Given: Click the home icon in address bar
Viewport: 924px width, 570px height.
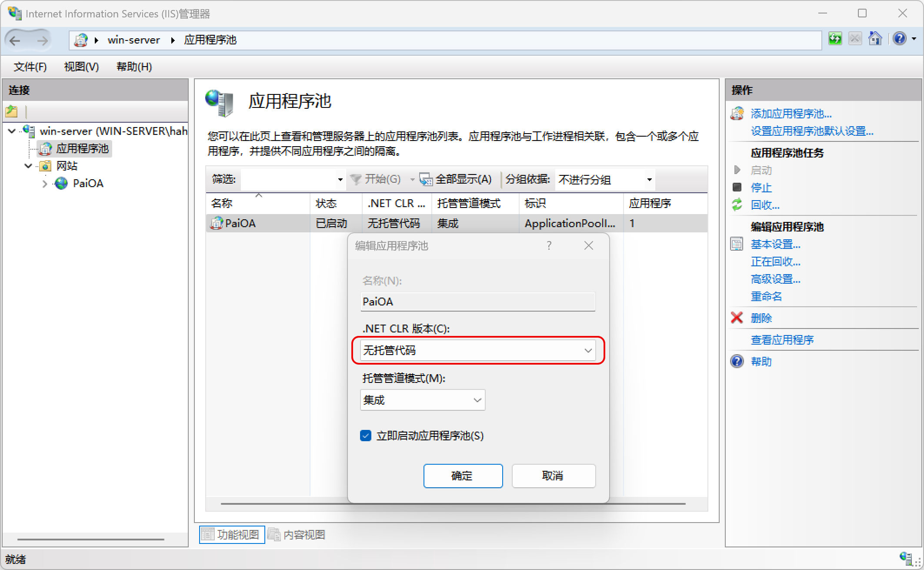Looking at the screenshot, I should click(875, 39).
